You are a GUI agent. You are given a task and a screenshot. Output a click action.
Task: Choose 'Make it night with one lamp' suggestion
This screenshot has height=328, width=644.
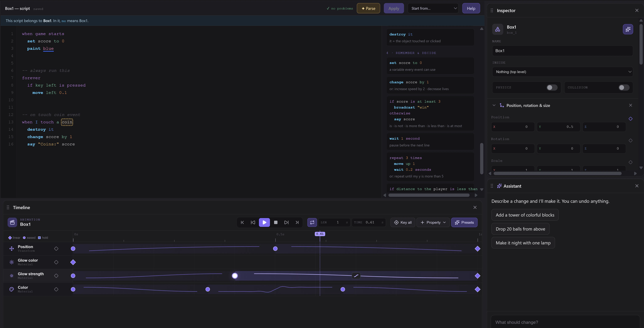[x=523, y=243]
